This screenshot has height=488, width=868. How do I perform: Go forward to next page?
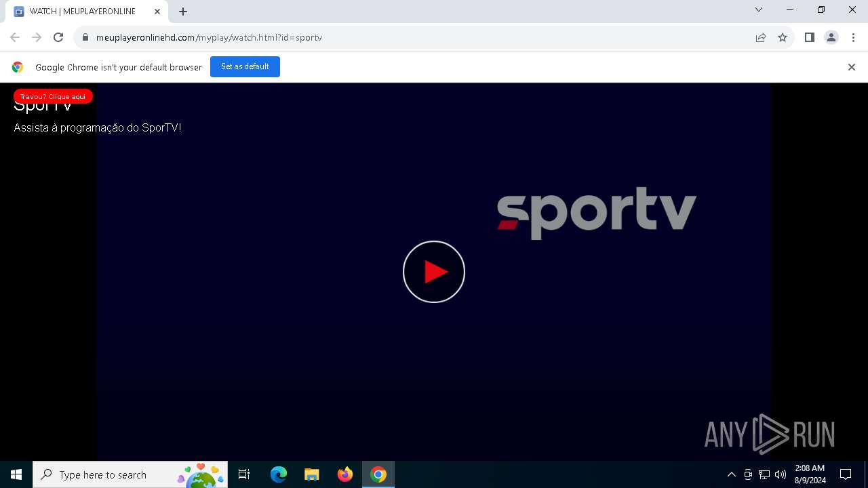click(37, 37)
